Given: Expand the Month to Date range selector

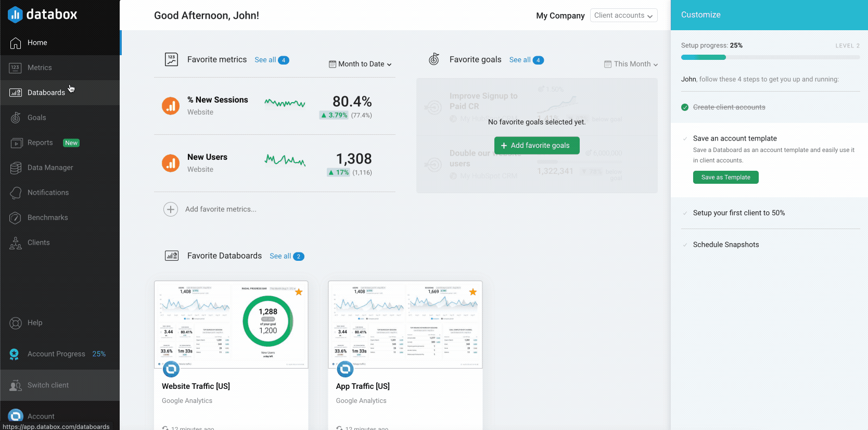Looking at the screenshot, I should click(361, 64).
